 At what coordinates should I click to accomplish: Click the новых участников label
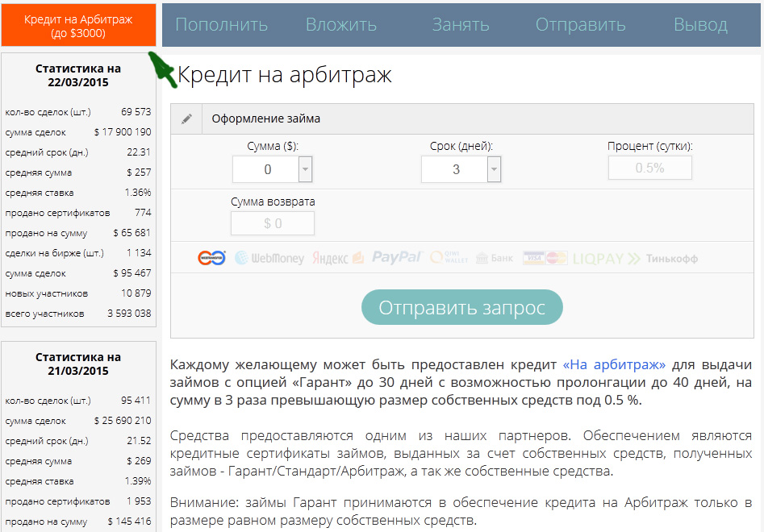pyautogui.click(x=46, y=294)
